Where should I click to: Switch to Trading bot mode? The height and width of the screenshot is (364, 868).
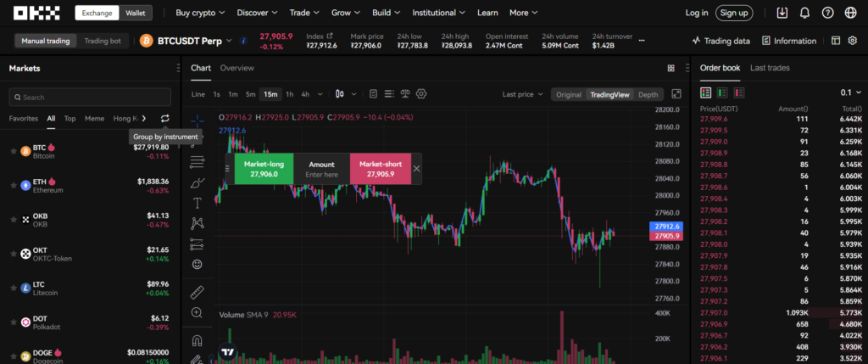(103, 41)
